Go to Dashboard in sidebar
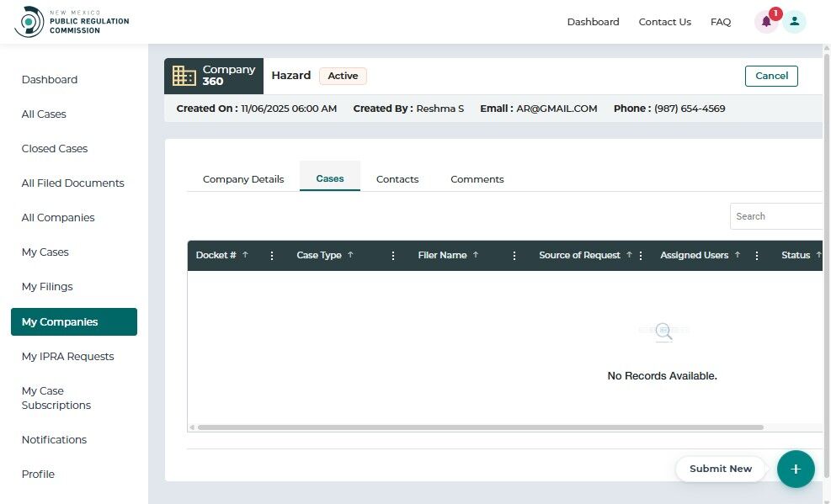The width and height of the screenshot is (831, 504). 50,79
